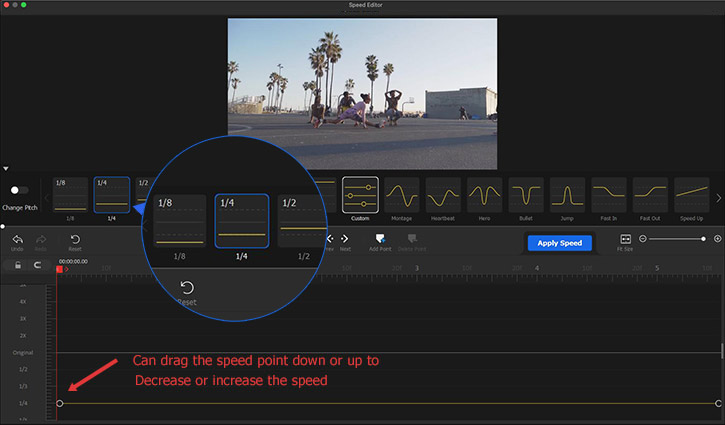Click the Fit Size icon
The height and width of the screenshot is (425, 725).
tap(626, 239)
